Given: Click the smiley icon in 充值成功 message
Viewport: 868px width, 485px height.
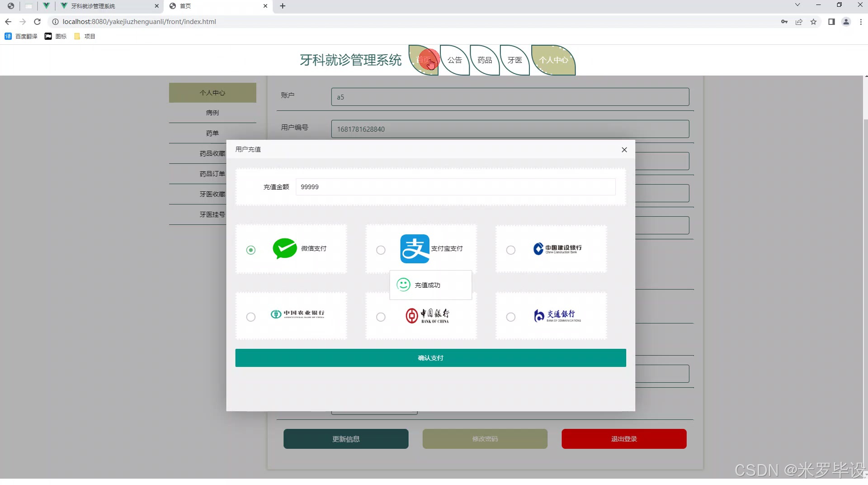Looking at the screenshot, I should point(403,285).
